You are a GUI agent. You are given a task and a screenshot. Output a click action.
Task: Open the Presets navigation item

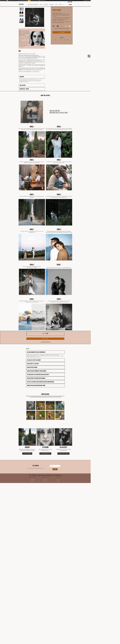[x=41, y=5]
